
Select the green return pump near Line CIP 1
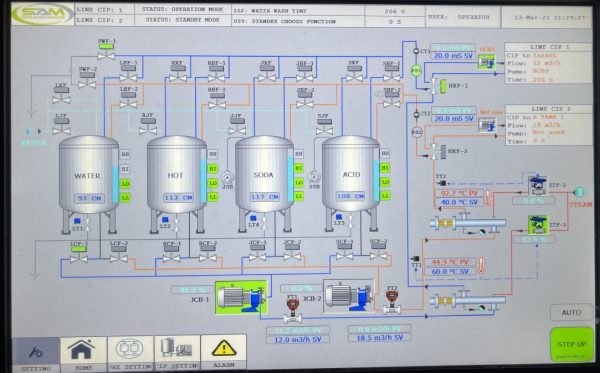(487, 62)
